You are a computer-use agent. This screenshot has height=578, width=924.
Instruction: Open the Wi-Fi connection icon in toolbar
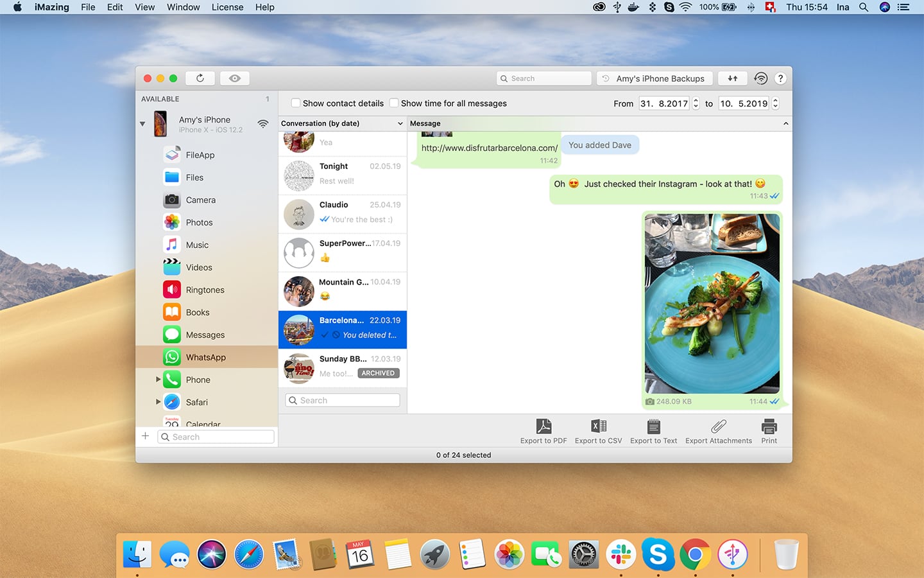click(761, 78)
